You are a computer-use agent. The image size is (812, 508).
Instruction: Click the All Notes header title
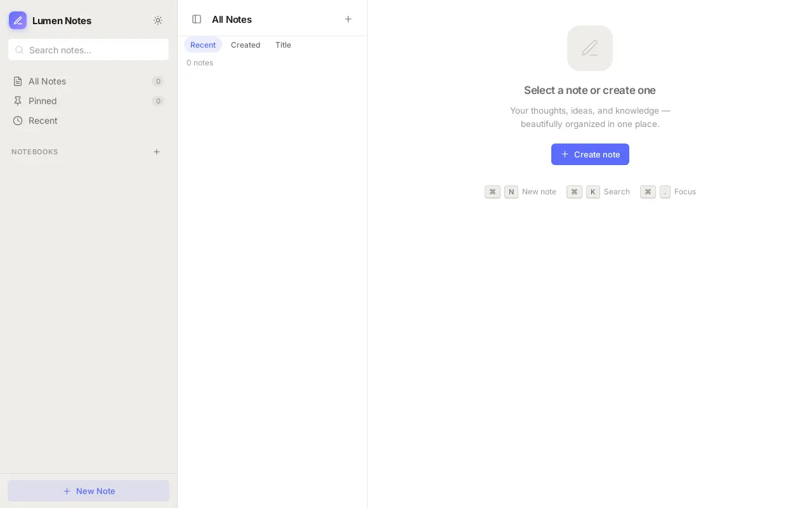click(232, 19)
